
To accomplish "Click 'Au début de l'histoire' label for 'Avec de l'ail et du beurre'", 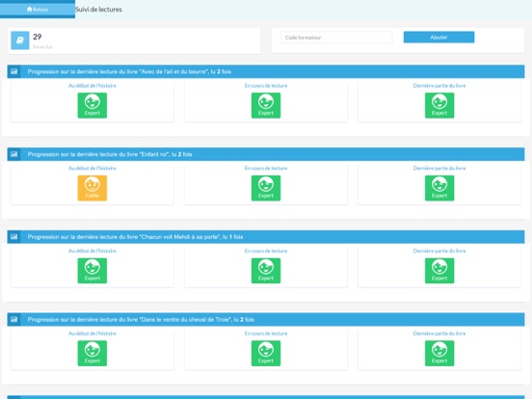I will point(93,86).
